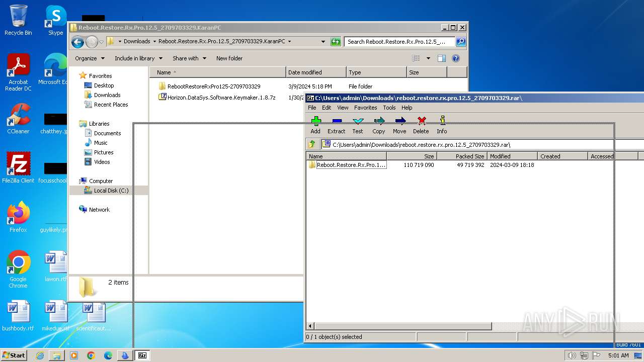Select Downloads under Favorites
This screenshot has height=362, width=644.
click(x=103, y=95)
